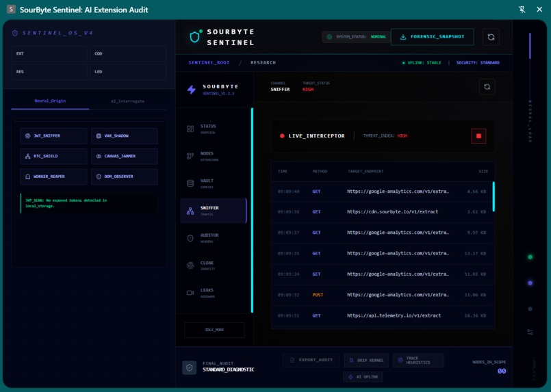Screen dimensions: 551x392
Task: Click the EXPORT_AUDIT button
Action: [x=311, y=360]
